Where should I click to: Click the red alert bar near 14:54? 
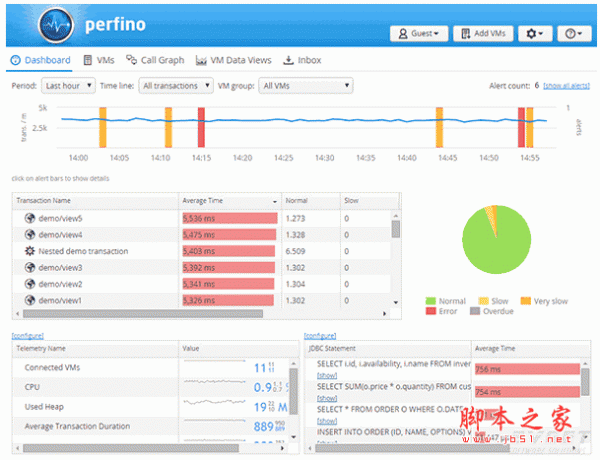(x=521, y=127)
